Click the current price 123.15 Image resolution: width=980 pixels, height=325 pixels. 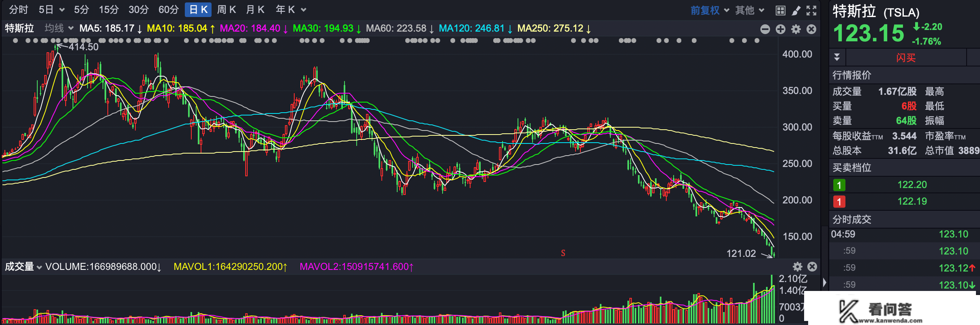click(x=869, y=33)
